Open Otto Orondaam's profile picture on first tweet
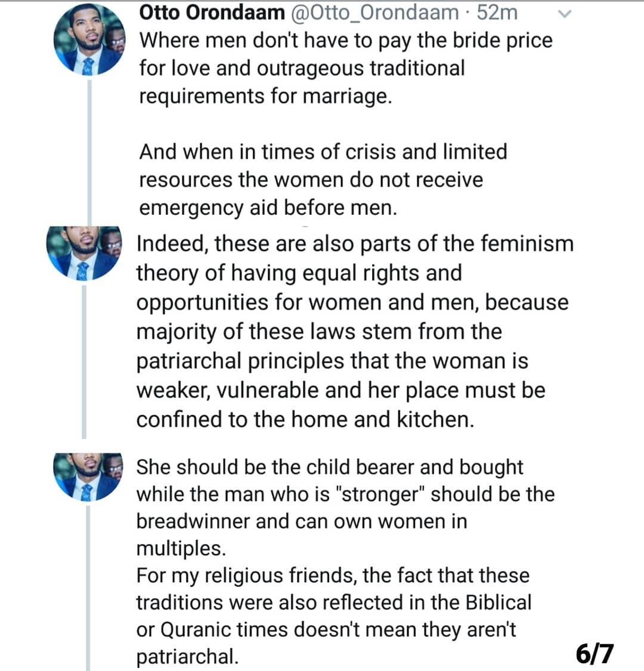Image resolution: width=644 pixels, height=671 pixels. pos(89,39)
